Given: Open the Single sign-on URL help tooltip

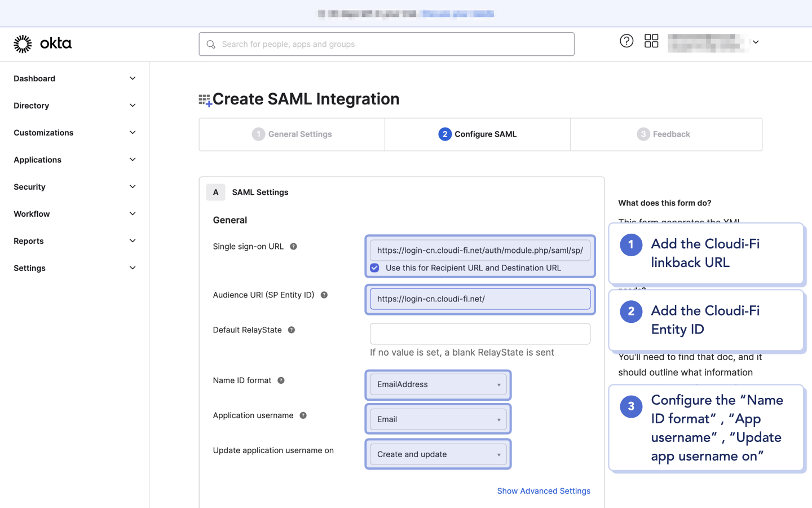Looking at the screenshot, I should (x=293, y=246).
